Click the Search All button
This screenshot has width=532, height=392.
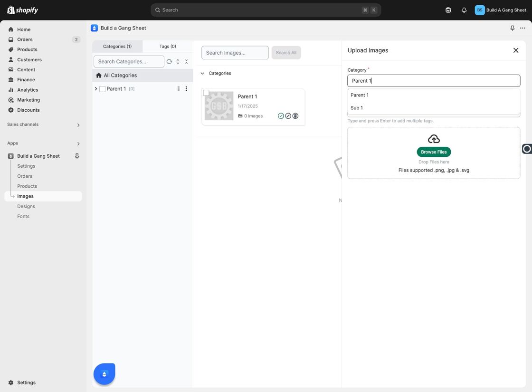[x=286, y=53]
